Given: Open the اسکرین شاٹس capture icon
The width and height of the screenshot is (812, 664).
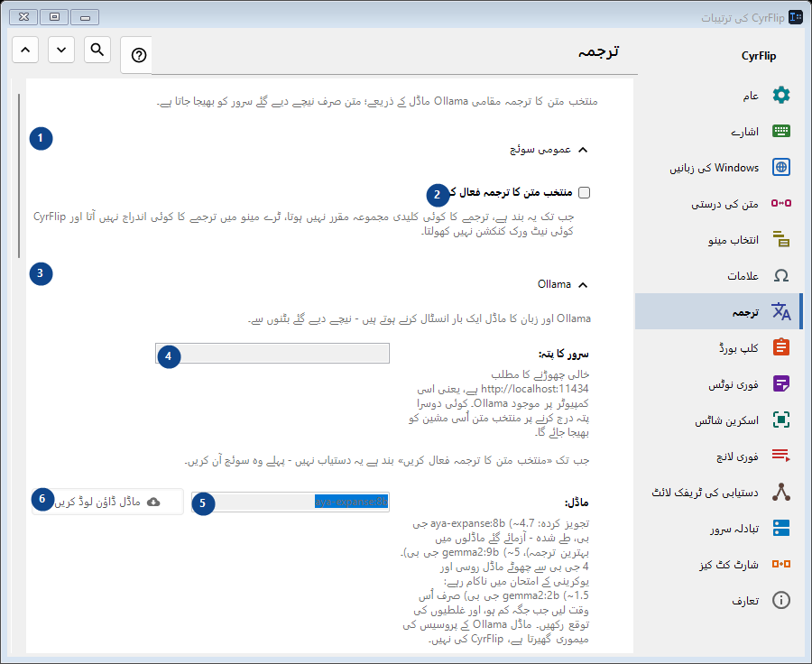Looking at the screenshot, I should 781,420.
